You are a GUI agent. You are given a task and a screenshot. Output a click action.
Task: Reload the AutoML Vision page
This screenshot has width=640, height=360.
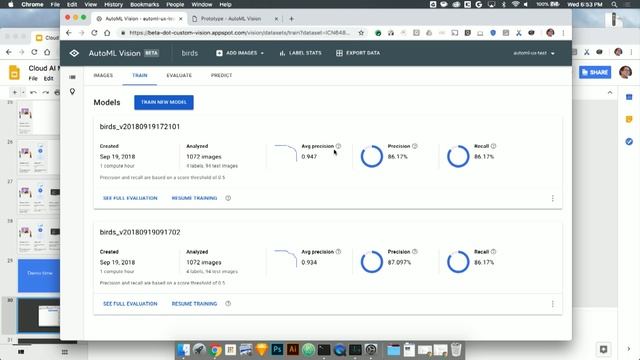coord(94,33)
